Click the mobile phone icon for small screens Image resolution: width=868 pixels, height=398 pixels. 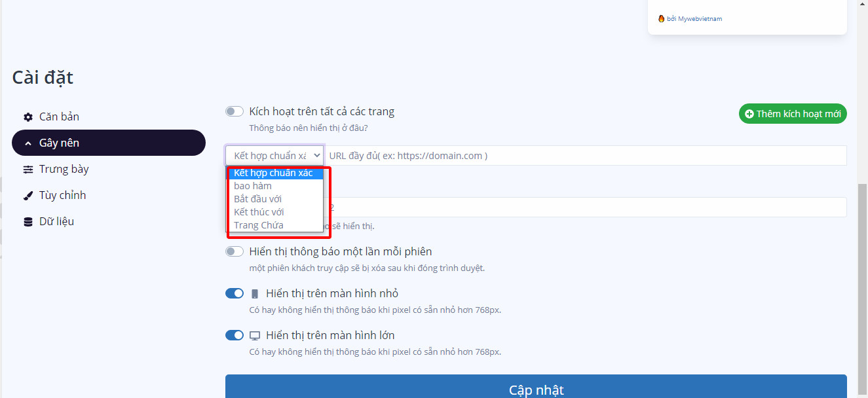(255, 294)
